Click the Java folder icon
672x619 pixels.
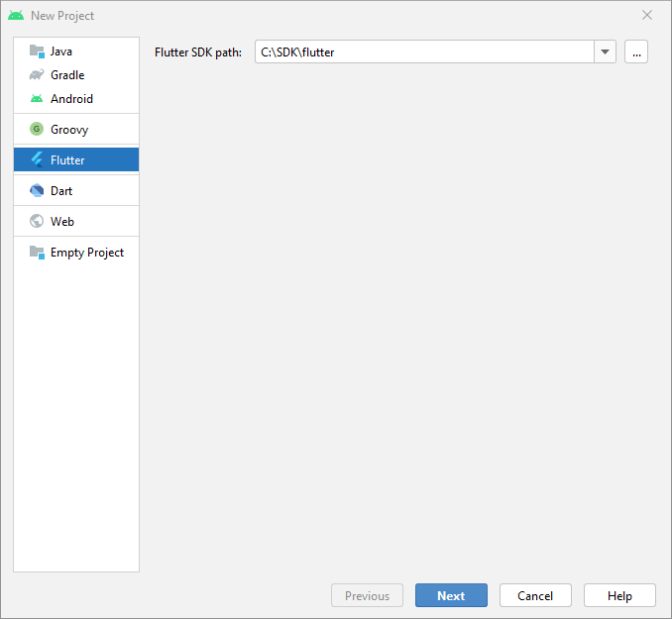click(x=37, y=52)
